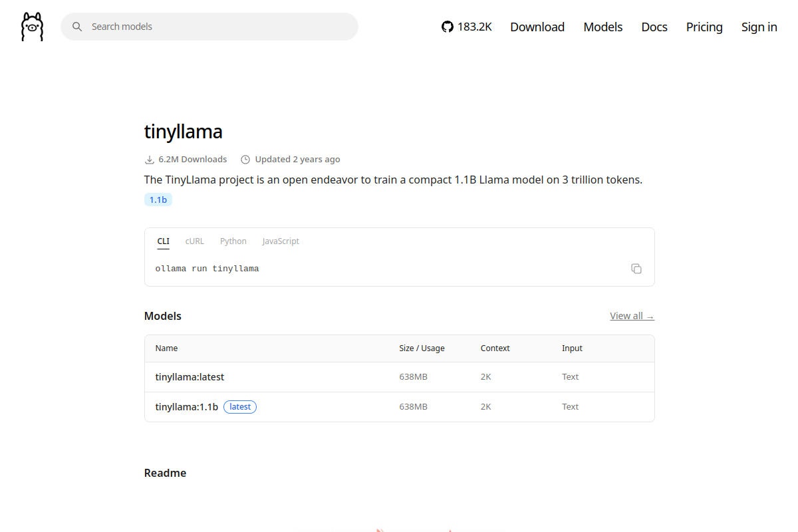Click the 1.1b tag badge
This screenshot has width=798, height=532.
pos(158,199)
